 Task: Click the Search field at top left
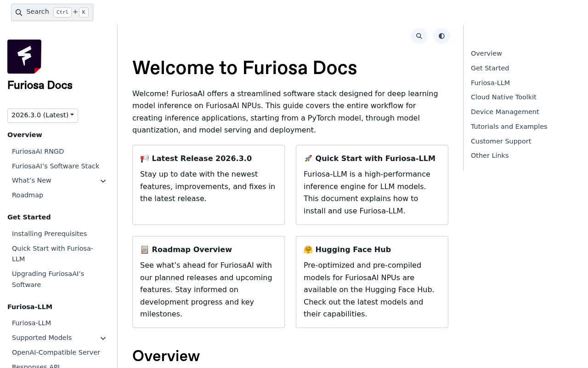pyautogui.click(x=52, y=12)
